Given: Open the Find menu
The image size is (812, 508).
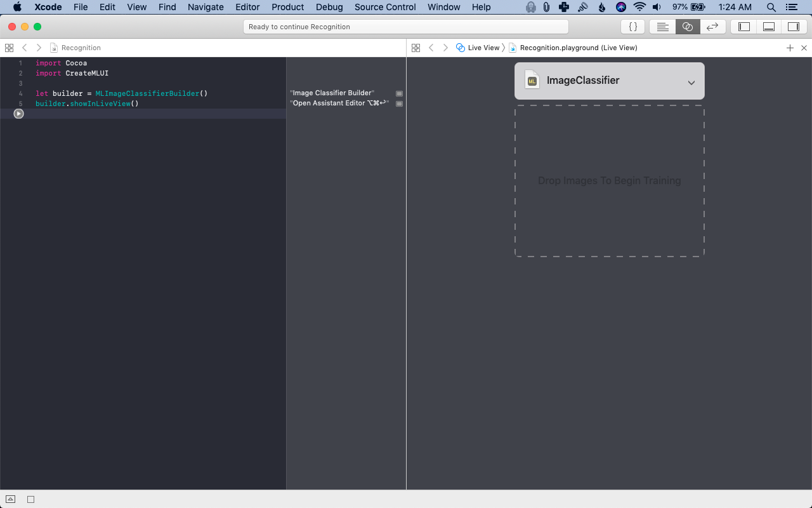Looking at the screenshot, I should pos(167,7).
